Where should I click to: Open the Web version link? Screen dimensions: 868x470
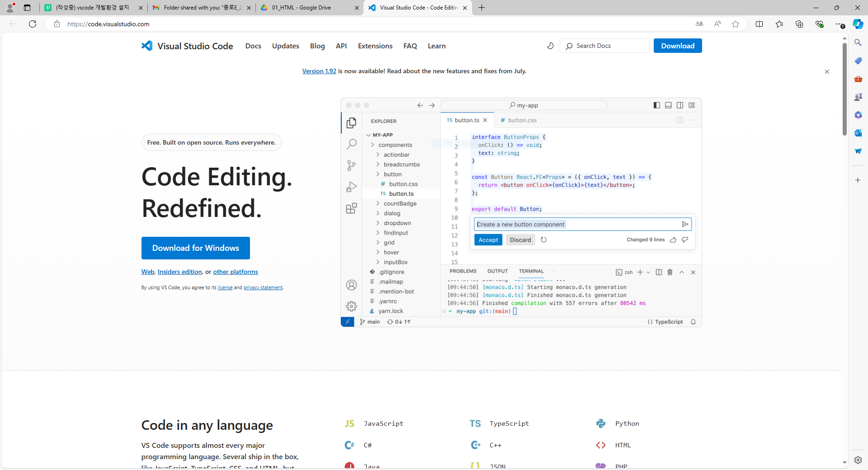click(148, 272)
